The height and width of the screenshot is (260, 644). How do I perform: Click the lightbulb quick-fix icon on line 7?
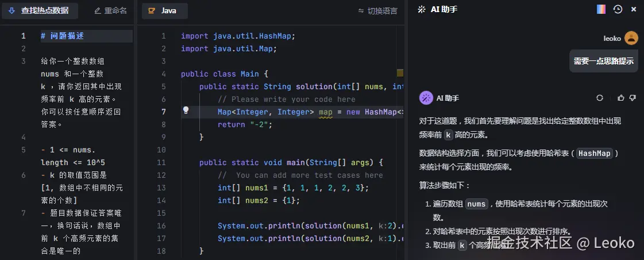pyautogui.click(x=186, y=110)
